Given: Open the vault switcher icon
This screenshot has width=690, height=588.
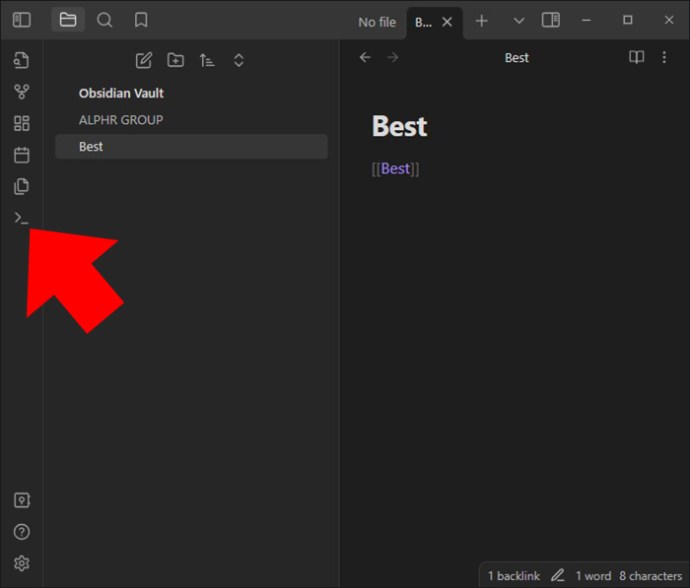Looking at the screenshot, I should coord(22,500).
